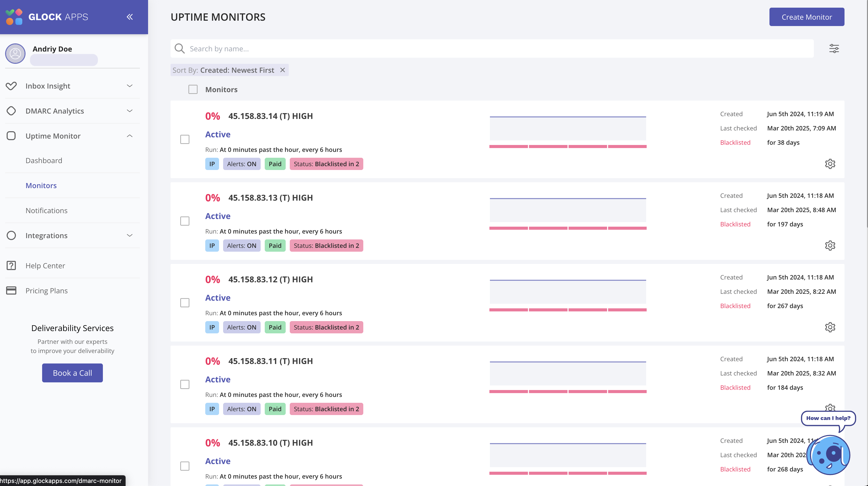Open the Notifications submenu item
This screenshot has width=868, height=486.
tap(46, 211)
